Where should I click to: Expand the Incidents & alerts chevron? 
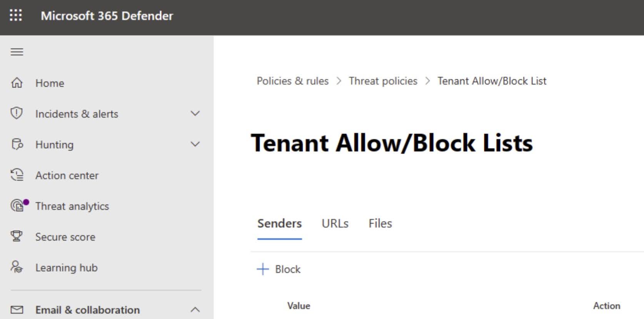pyautogui.click(x=195, y=113)
